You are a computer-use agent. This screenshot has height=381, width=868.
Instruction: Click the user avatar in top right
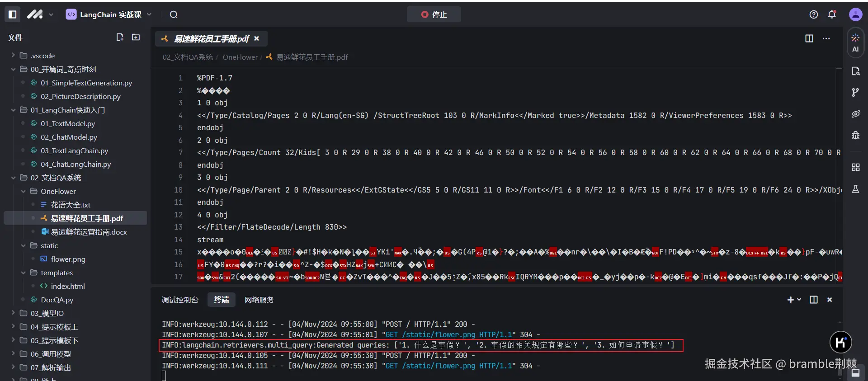(855, 14)
